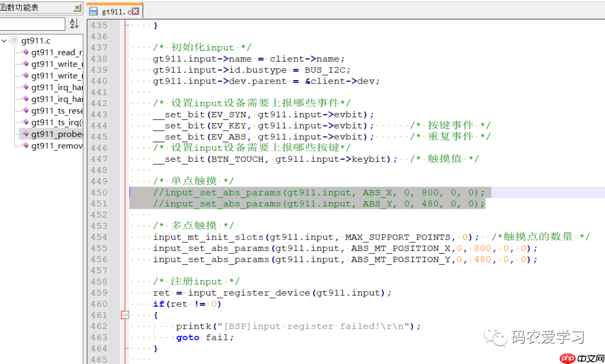Collapse the code fold at line 461
This screenshot has height=364, width=605.
[x=124, y=315]
